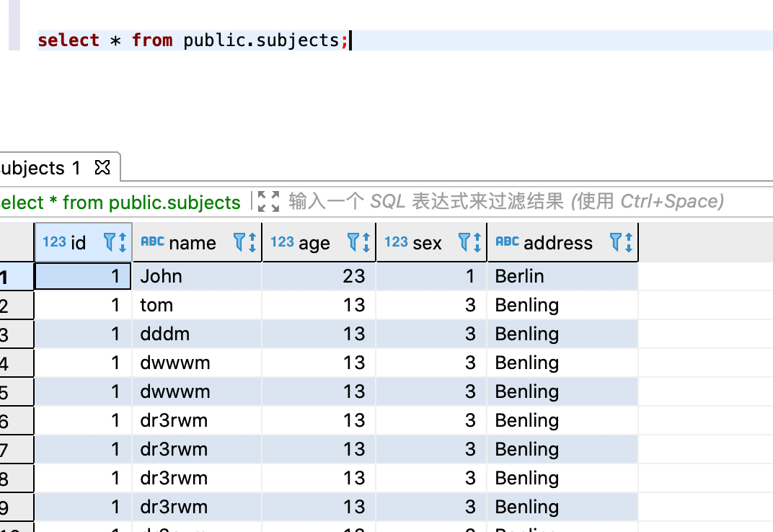Open filter icon for sex column

pyautogui.click(x=464, y=242)
